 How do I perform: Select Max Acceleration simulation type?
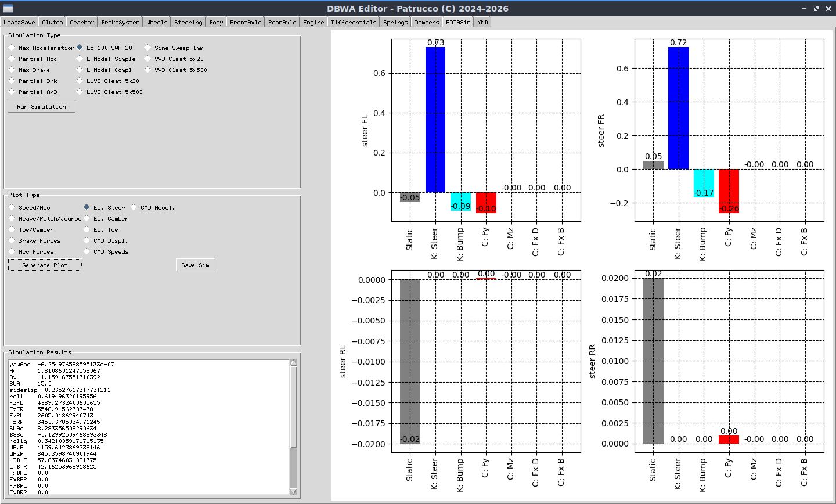[42, 48]
